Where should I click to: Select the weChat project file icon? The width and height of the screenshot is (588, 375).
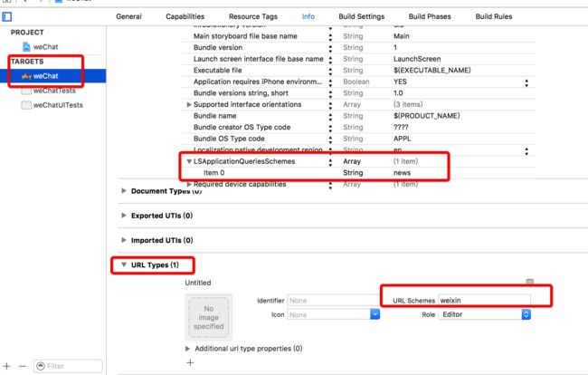(x=26, y=47)
